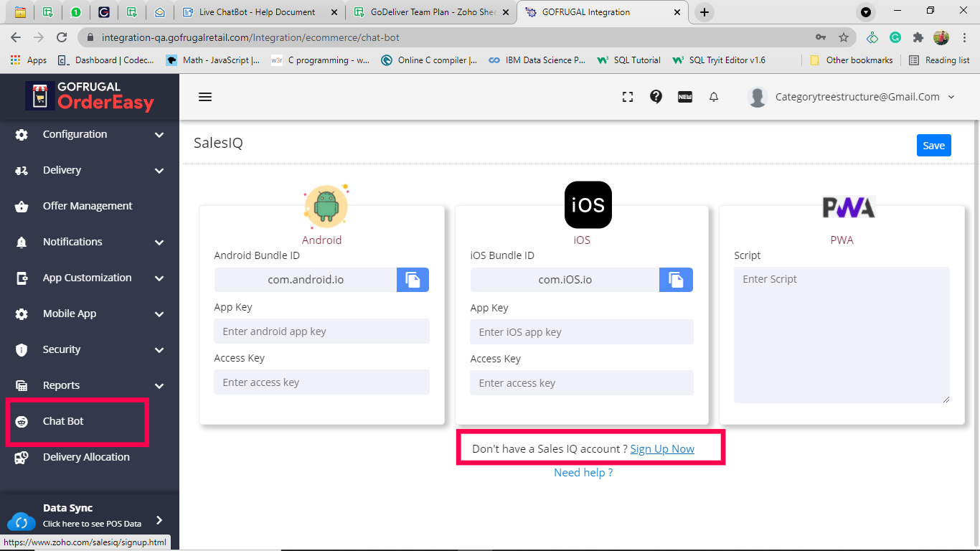Viewport: 980px width, 551px height.
Task: Copy the Android Bundle ID
Action: click(x=413, y=280)
